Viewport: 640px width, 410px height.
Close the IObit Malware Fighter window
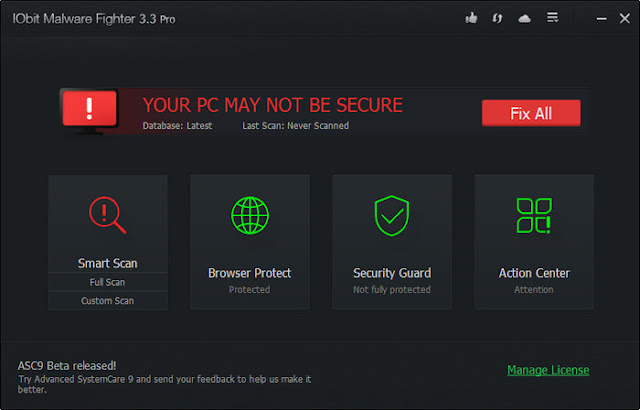tap(624, 18)
